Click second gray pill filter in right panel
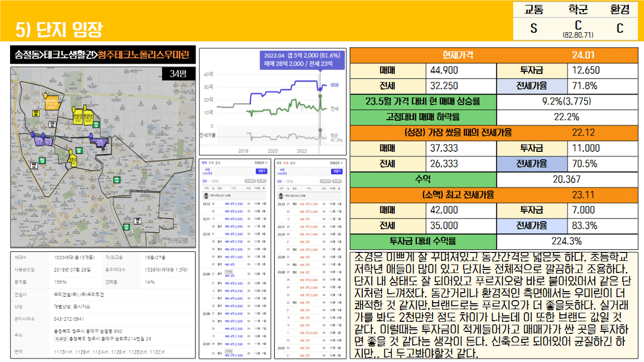This screenshot has width=644, height=362. (x=336, y=181)
